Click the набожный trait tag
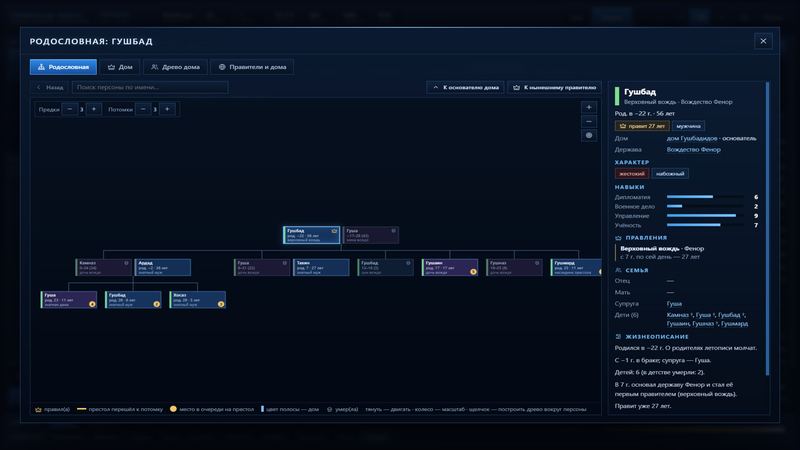 click(670, 173)
